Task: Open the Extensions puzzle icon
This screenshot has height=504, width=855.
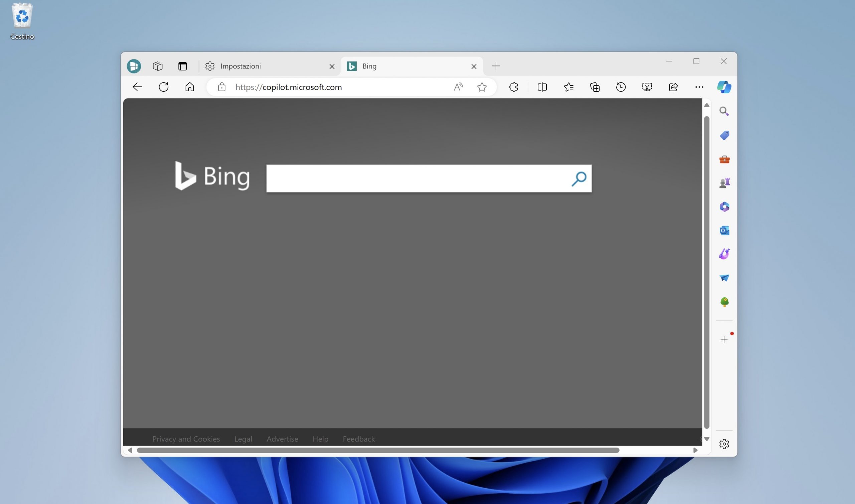Action: click(513, 87)
